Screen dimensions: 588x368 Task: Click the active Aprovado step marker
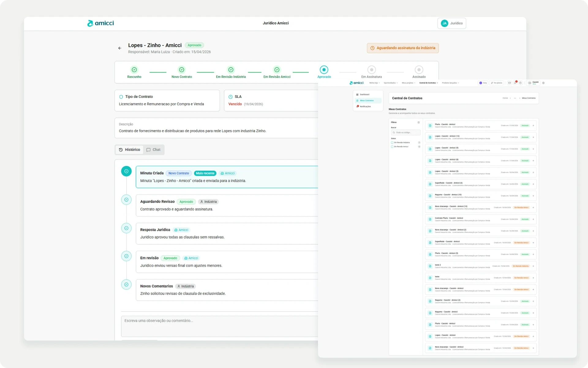click(x=324, y=70)
